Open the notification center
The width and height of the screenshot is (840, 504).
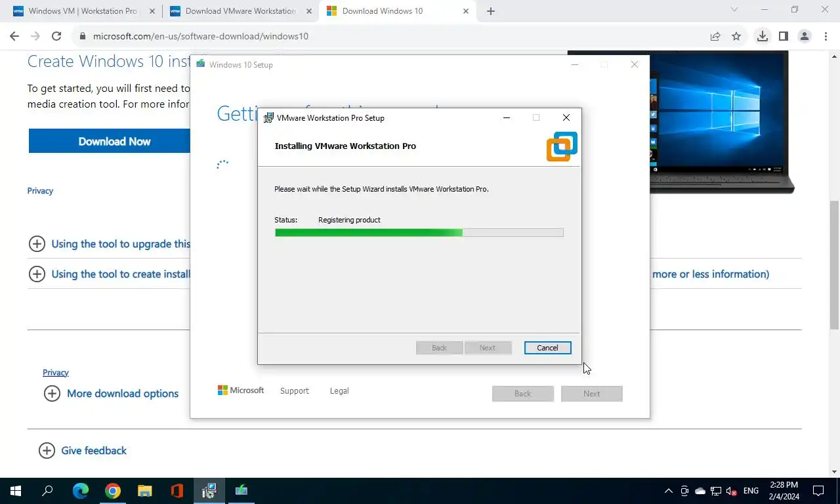click(818, 491)
